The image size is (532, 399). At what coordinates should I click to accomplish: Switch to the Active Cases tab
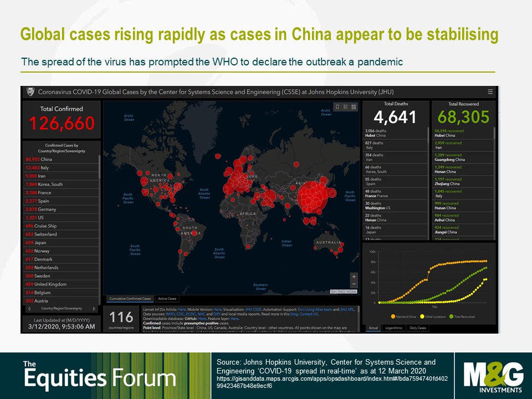167,299
